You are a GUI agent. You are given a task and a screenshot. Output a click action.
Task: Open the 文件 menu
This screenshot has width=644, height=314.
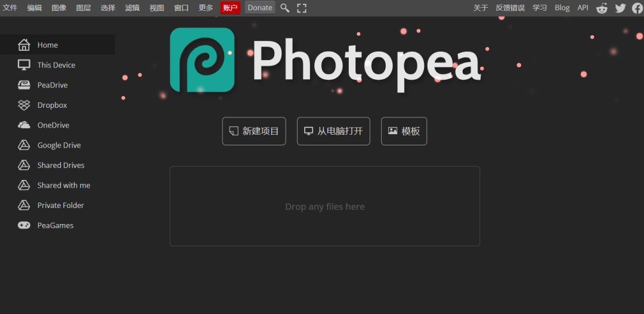click(10, 8)
